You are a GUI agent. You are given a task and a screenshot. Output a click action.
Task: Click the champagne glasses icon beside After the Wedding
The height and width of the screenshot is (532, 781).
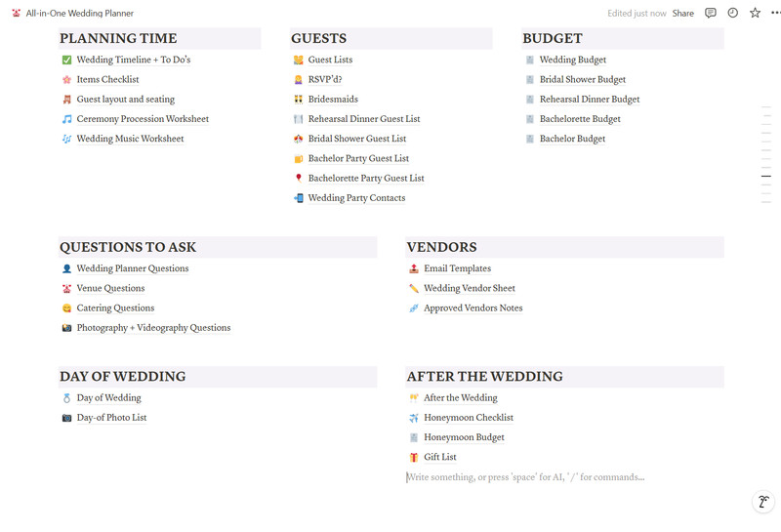(x=414, y=398)
